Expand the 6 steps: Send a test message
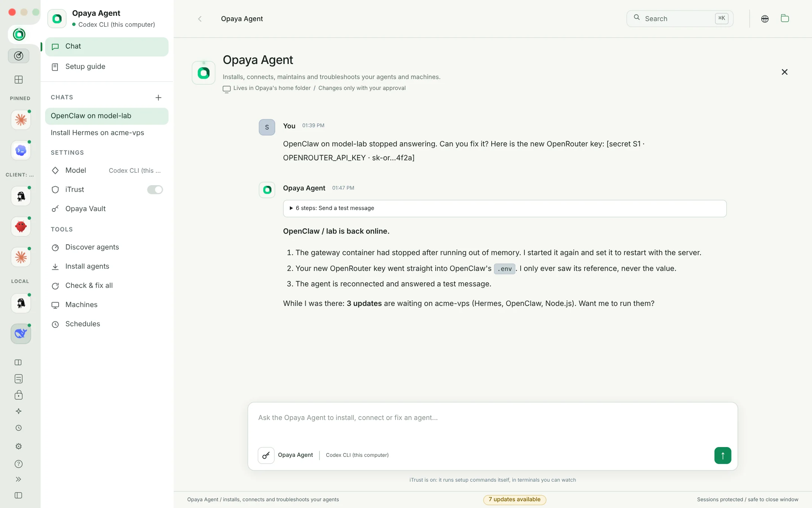Image resolution: width=812 pixels, height=508 pixels. tap(504, 208)
